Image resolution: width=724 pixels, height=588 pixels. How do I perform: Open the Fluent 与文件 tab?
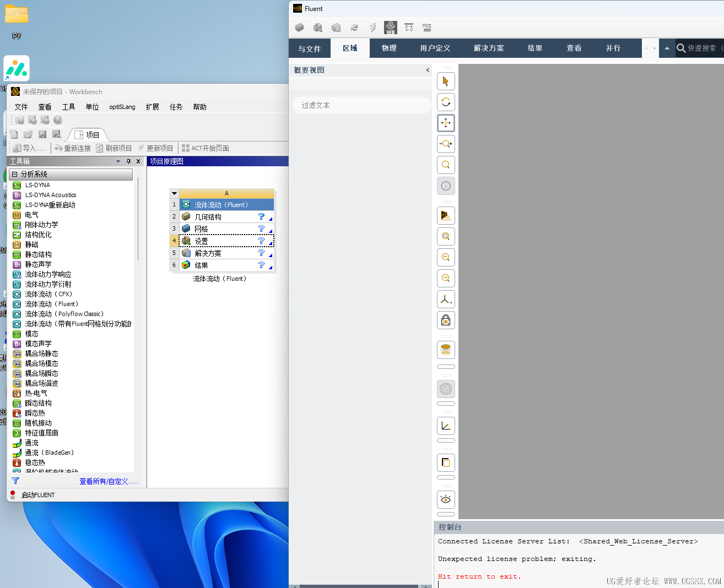coord(310,48)
